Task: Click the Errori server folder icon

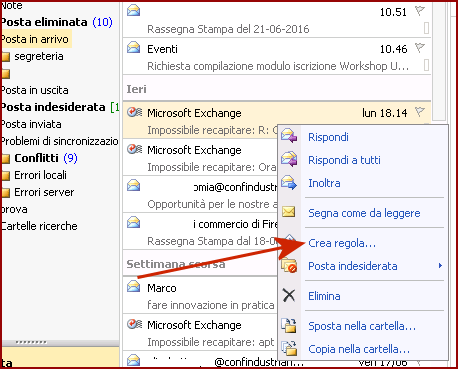Action: click(6, 192)
